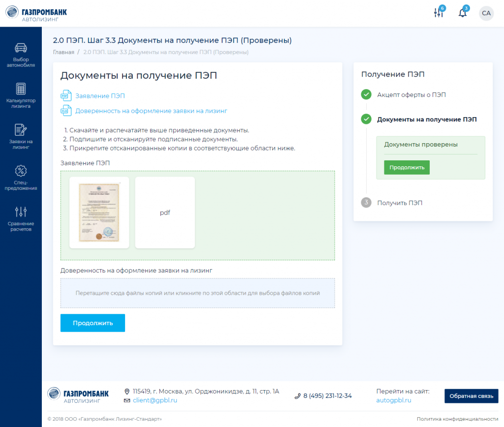Screen dimensions: 504x427
Task: Click the Доверенность file upload drop area
Action: pos(198,293)
